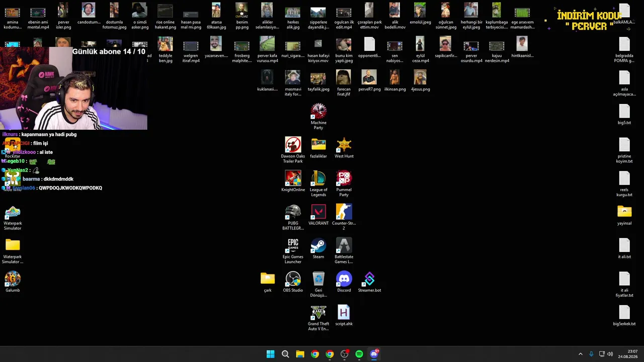The width and height of the screenshot is (644, 362).
Task: Open Spotify from the taskbar
Action: (359, 354)
